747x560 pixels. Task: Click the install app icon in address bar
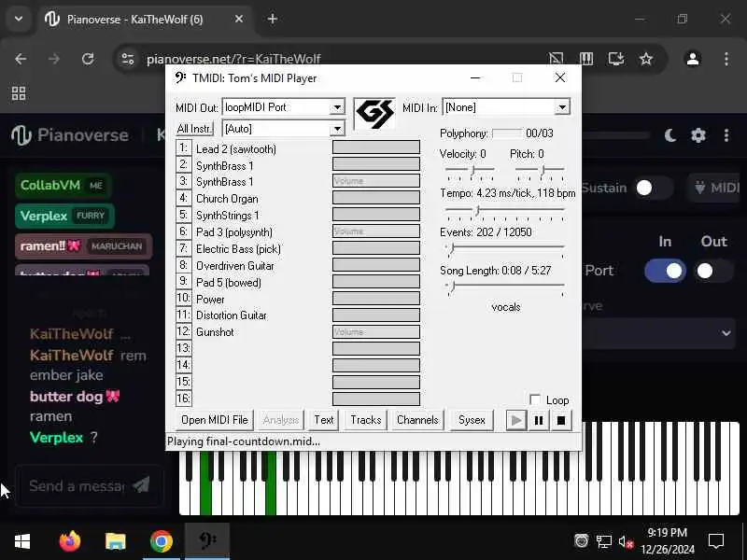[616, 59]
